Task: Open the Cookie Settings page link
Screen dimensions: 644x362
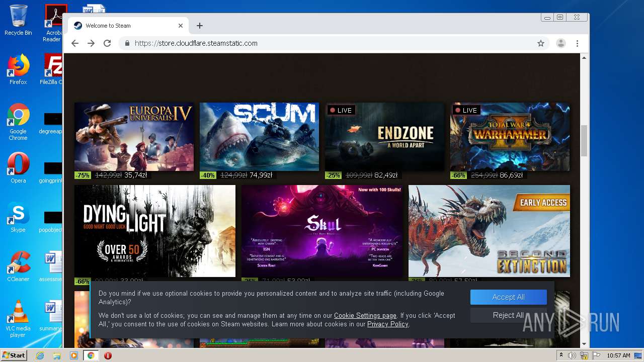Action: pyautogui.click(x=365, y=316)
